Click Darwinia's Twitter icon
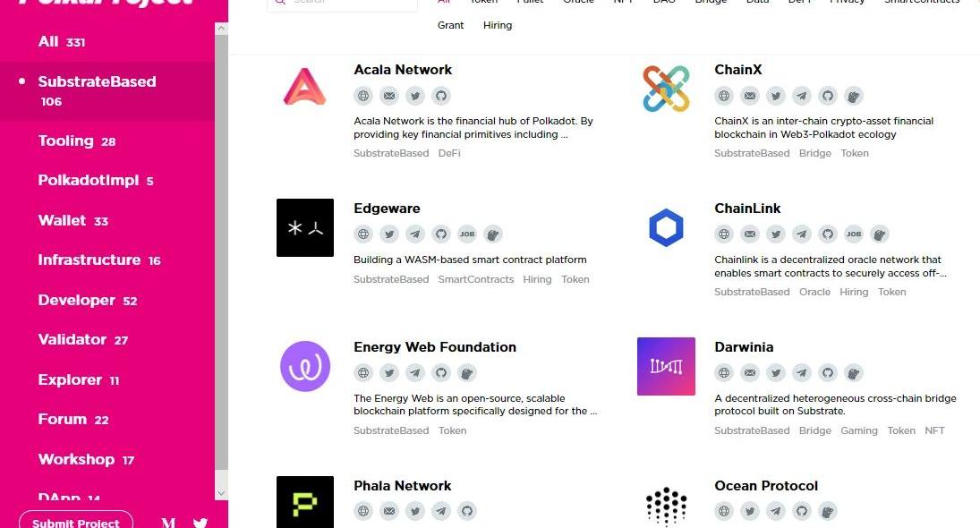Screen dimensions: 980x528 pos(776,373)
